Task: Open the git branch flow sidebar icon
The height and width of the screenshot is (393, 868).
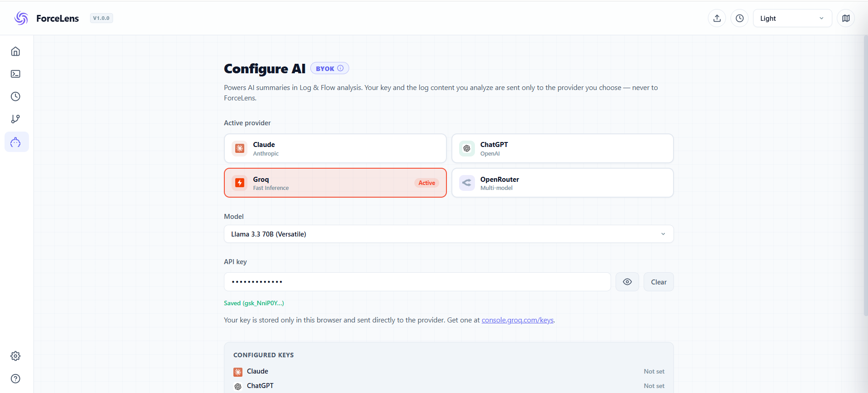Action: coord(15,119)
